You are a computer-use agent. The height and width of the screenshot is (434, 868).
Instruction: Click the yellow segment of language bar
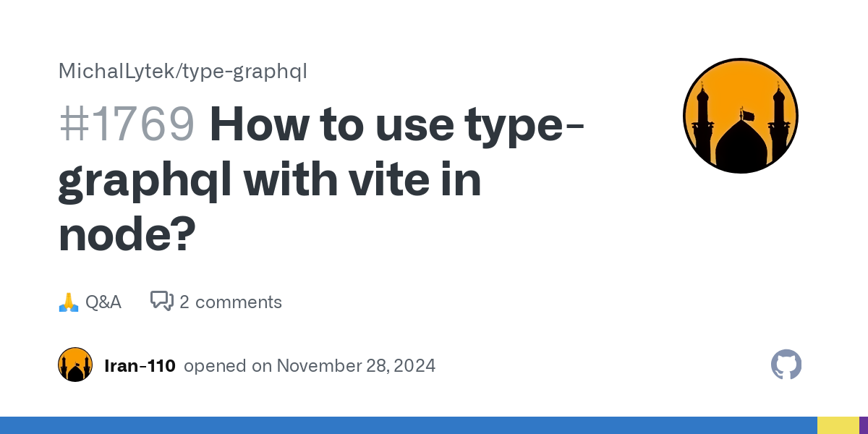pos(838,425)
